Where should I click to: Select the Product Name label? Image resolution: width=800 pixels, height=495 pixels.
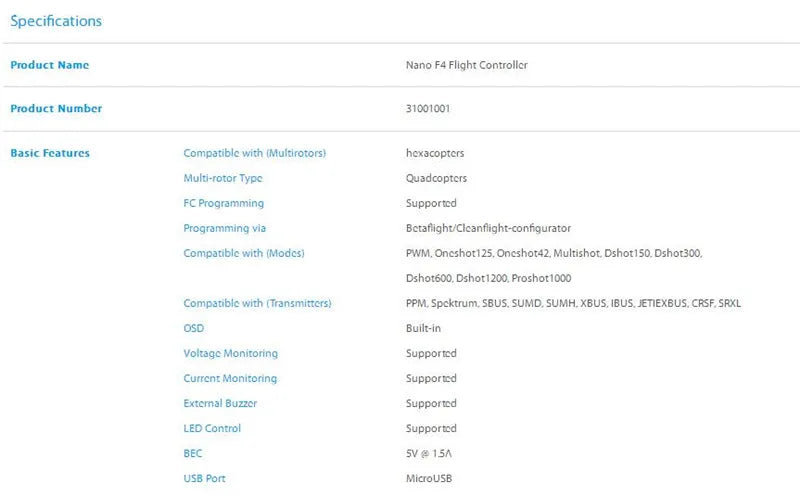tap(49, 65)
